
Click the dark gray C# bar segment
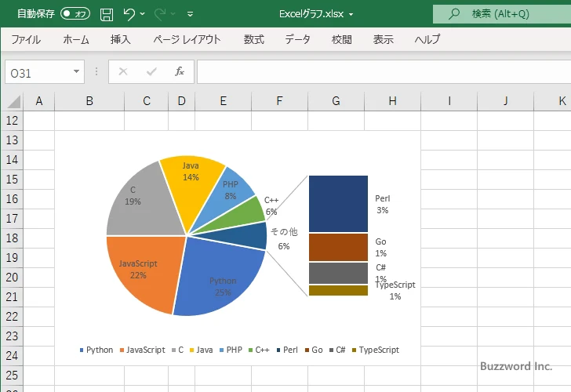coord(338,273)
